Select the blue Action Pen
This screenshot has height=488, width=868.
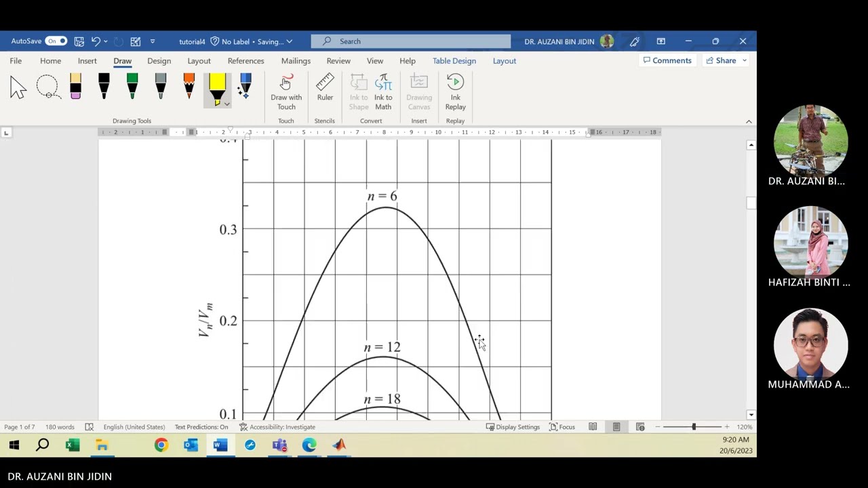(x=245, y=87)
